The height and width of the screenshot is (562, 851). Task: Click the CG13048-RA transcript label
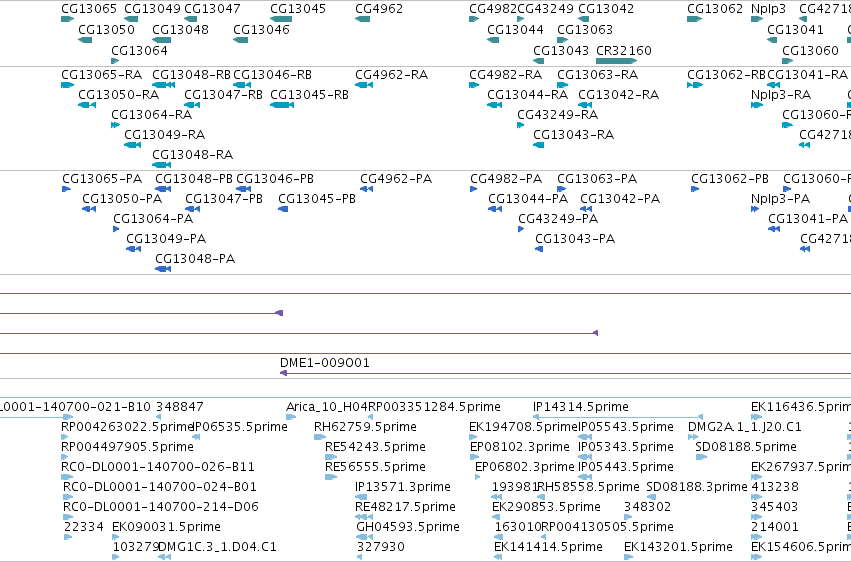(x=193, y=155)
